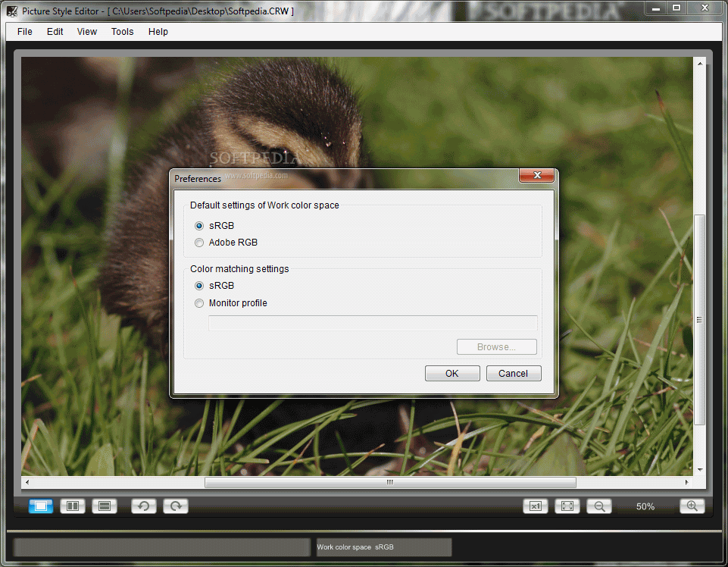
Task: Select single image view mode icon
Action: coord(41,506)
